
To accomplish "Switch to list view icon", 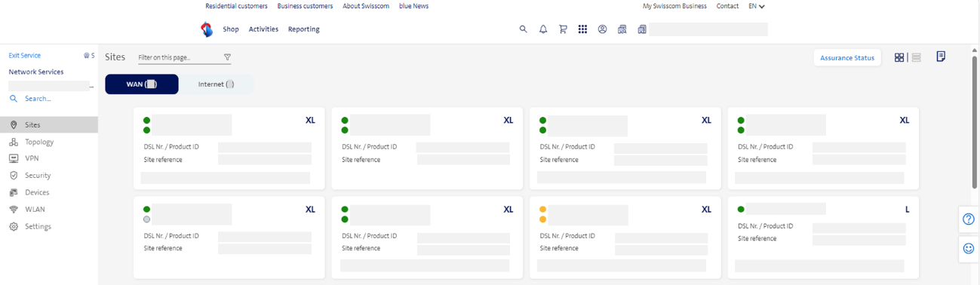I will click(916, 57).
